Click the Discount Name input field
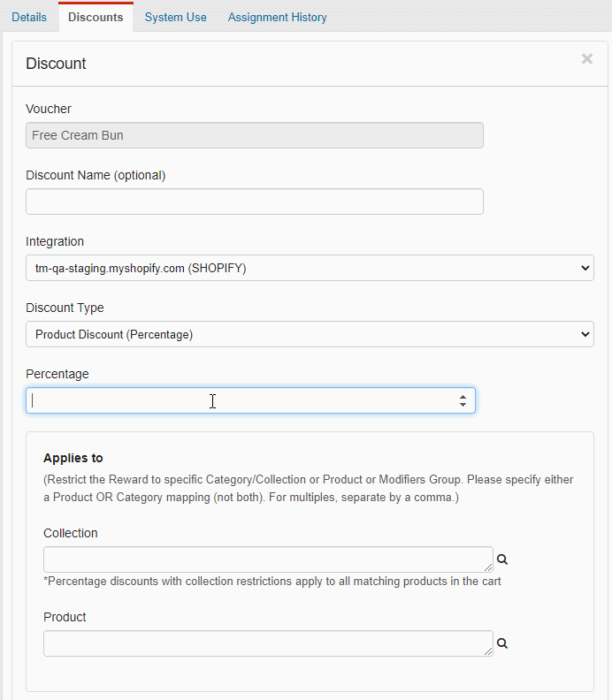The image size is (612, 700). [x=255, y=202]
